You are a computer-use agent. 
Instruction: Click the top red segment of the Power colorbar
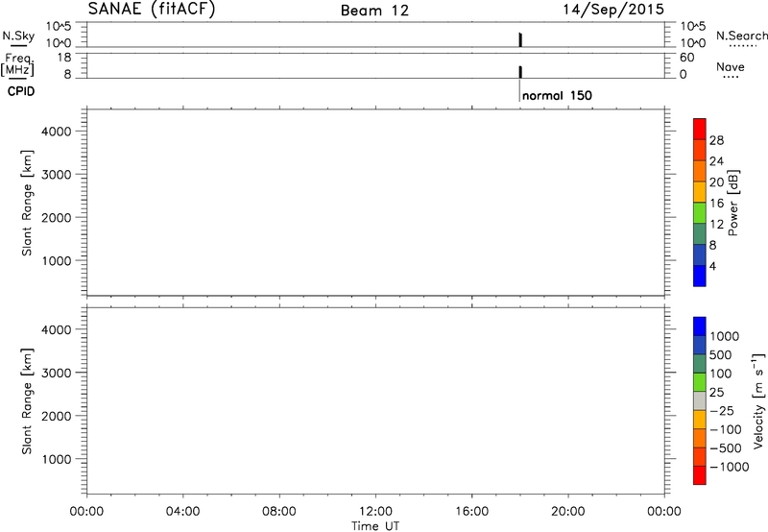pyautogui.click(x=700, y=129)
